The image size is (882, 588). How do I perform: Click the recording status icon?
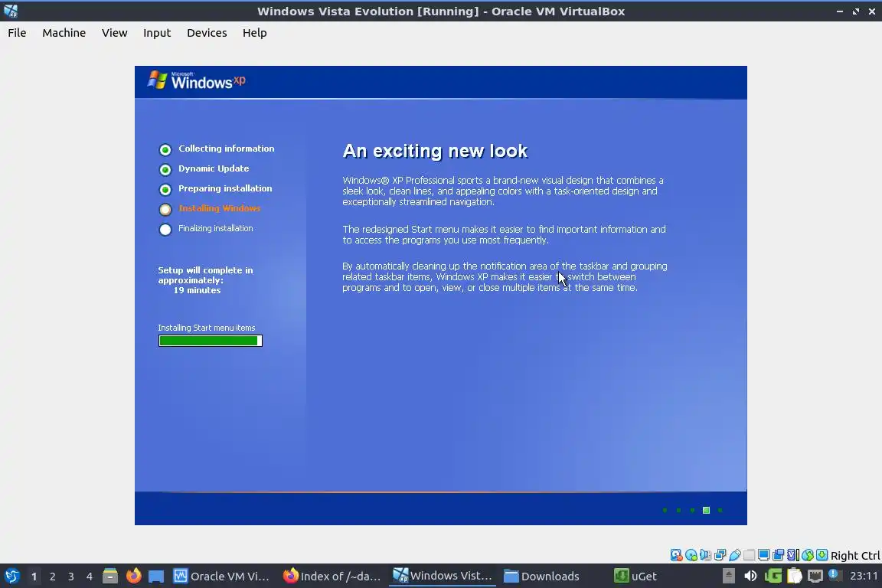(778, 555)
